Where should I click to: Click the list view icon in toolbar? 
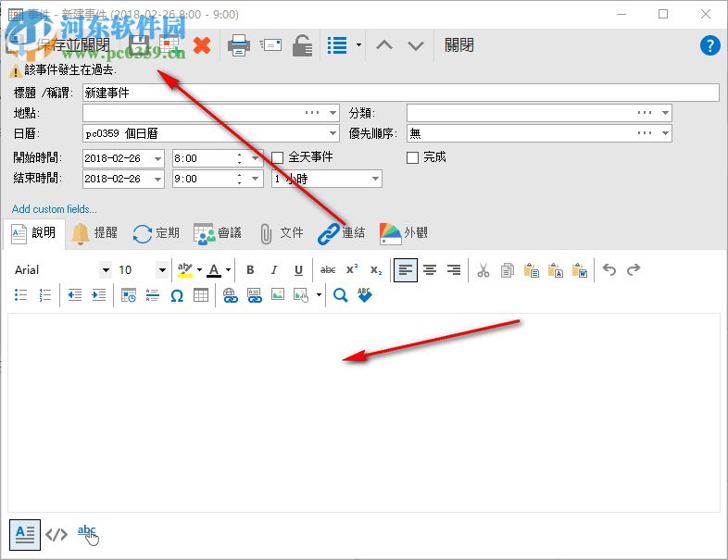coord(337,45)
